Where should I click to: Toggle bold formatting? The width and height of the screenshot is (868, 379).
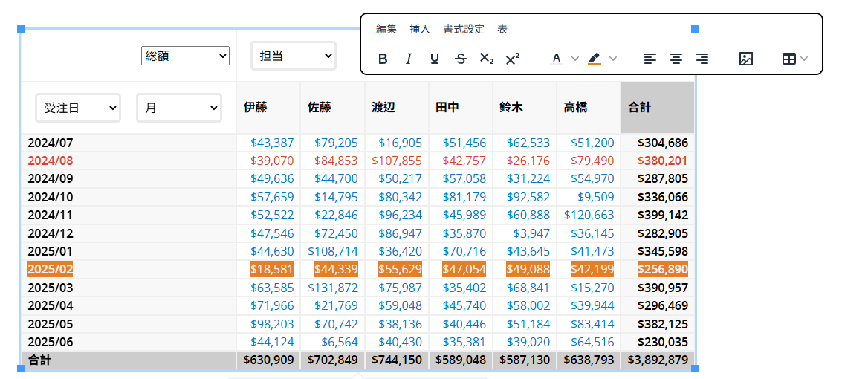383,59
